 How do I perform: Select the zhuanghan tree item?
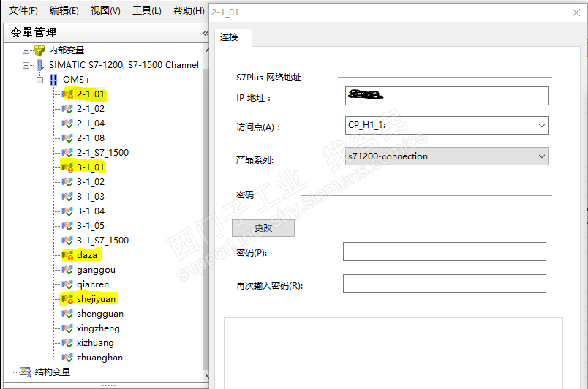point(99,358)
